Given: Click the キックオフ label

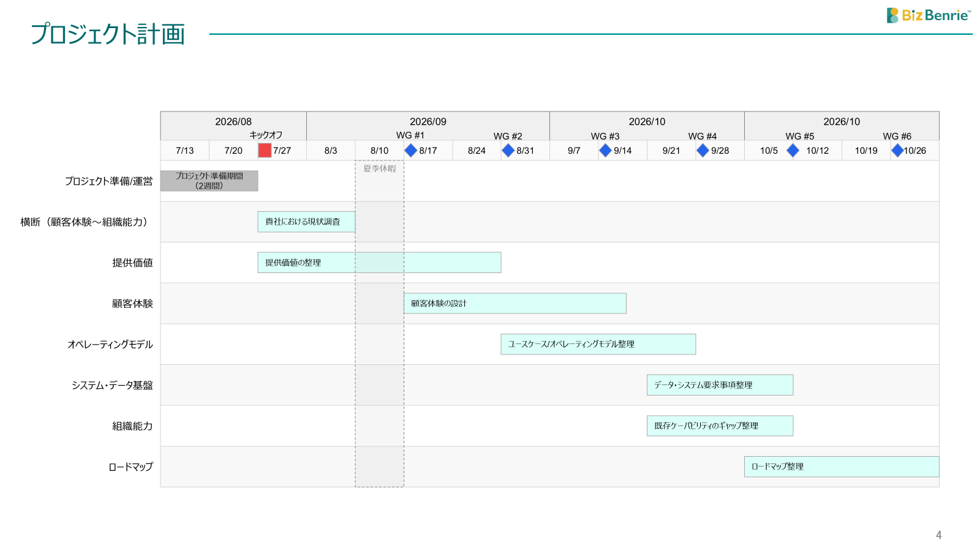Looking at the screenshot, I should (266, 135).
